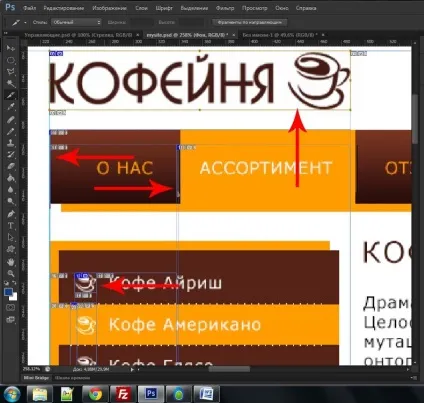Open Microsoft Word from taskbar
Image resolution: width=424 pixels, height=403 pixels.
[x=206, y=394]
